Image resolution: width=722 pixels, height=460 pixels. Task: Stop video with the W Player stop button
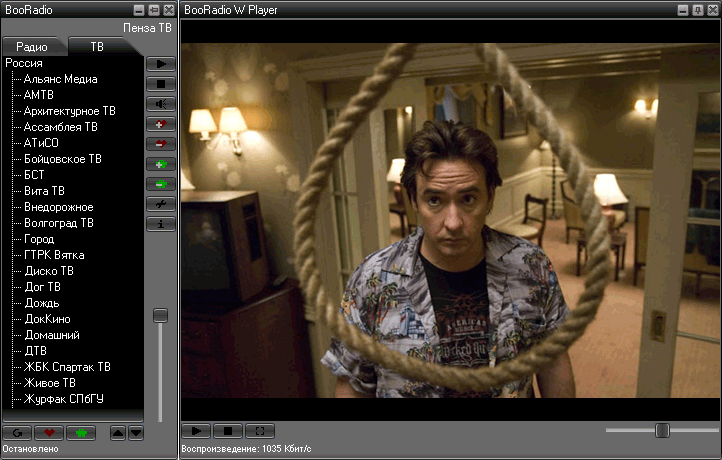[228, 431]
